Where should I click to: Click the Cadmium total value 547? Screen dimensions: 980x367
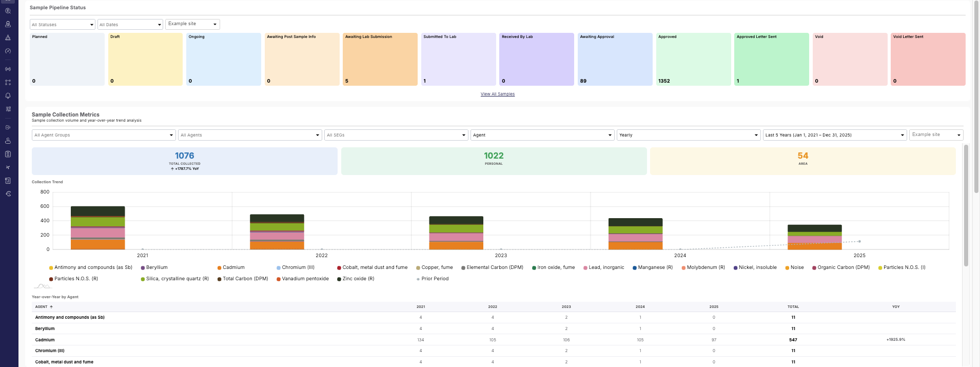coord(793,340)
